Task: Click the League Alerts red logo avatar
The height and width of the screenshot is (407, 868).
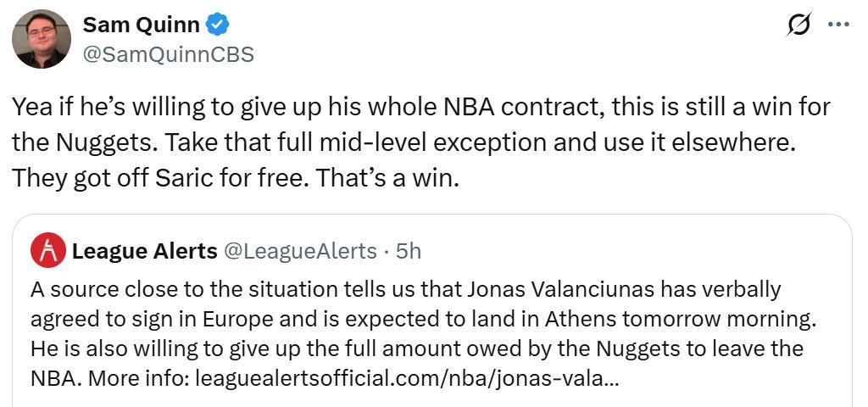Action: tap(47, 250)
